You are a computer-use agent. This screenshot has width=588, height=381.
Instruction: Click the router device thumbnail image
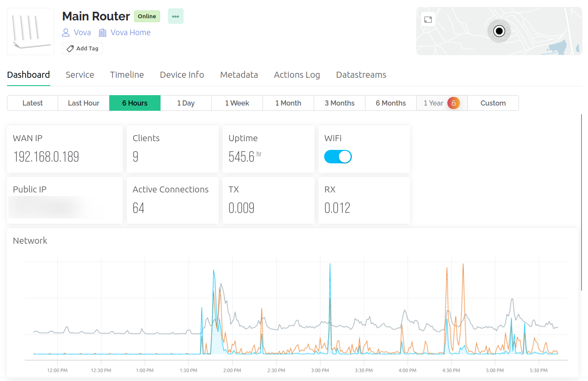click(30, 31)
